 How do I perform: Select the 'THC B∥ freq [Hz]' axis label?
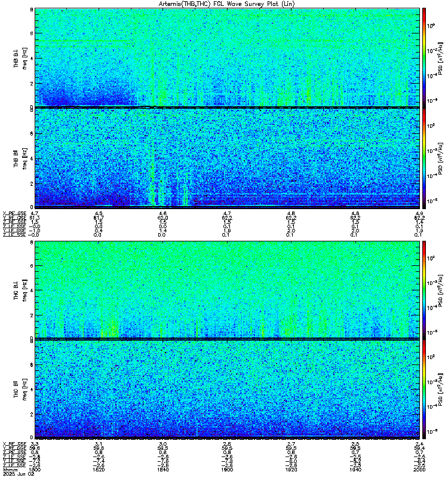[x=20, y=390]
